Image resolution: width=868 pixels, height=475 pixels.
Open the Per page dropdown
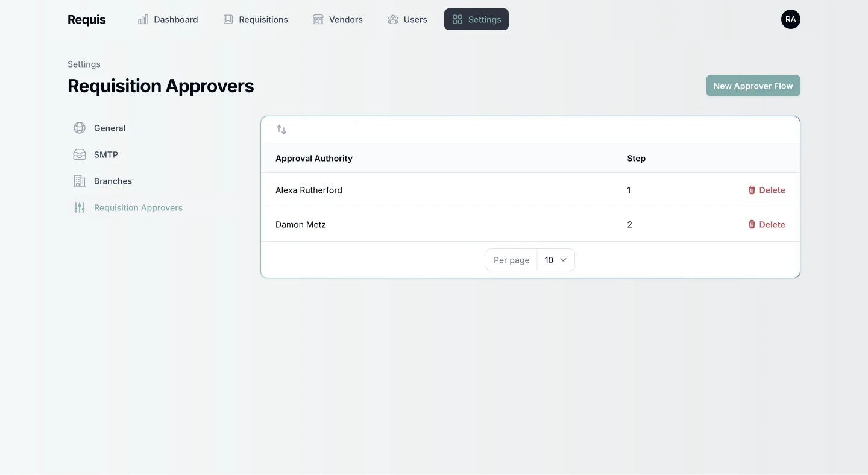pos(556,260)
